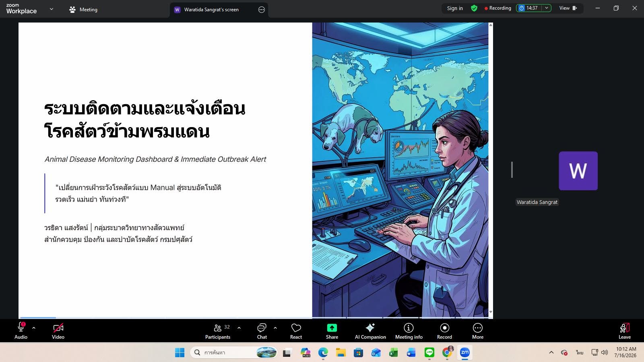Click the shared screen scroll-down arrow

pyautogui.click(x=491, y=312)
